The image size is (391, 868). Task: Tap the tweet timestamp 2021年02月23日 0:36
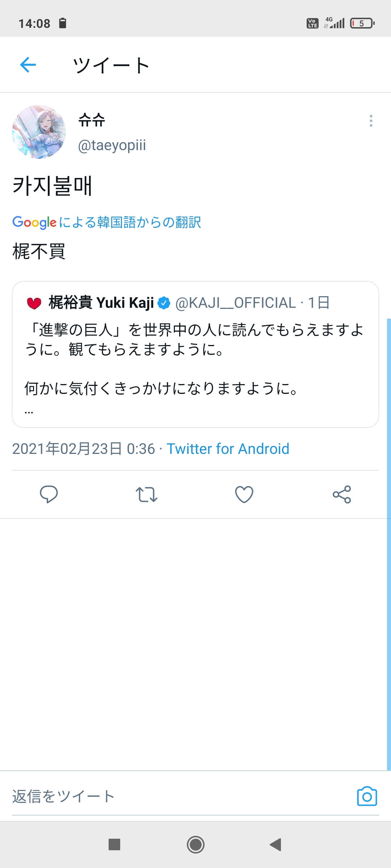[84, 449]
